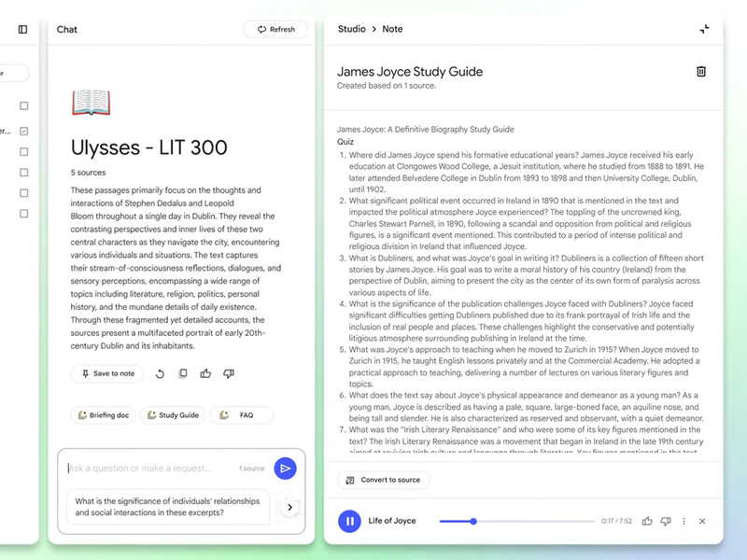
Task: Generate a Briefing doc
Action: pyautogui.click(x=104, y=415)
